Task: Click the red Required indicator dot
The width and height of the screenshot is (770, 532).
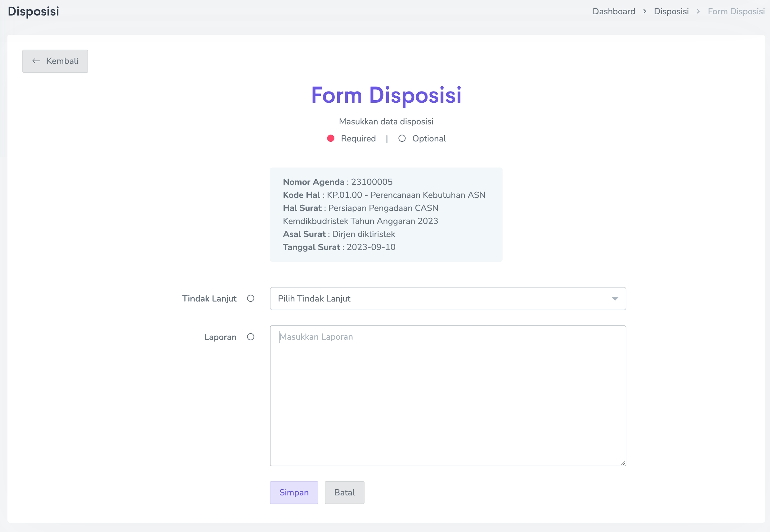Action: click(x=331, y=138)
